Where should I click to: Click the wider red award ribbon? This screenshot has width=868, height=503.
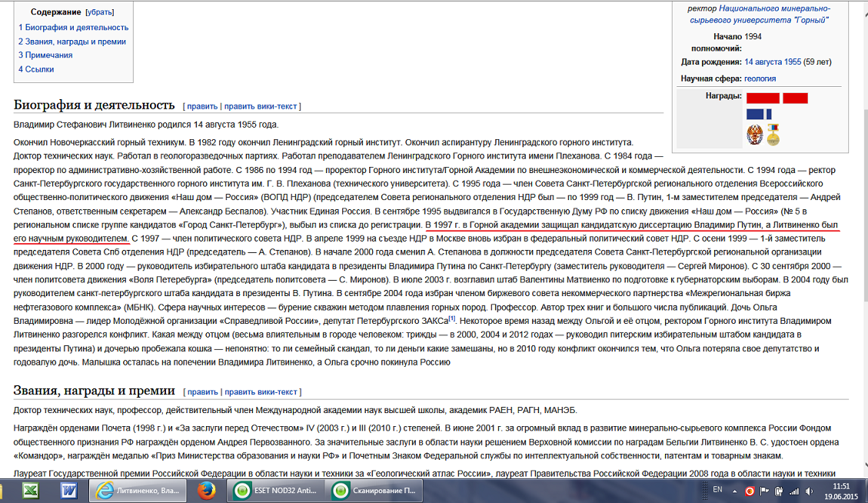[763, 98]
